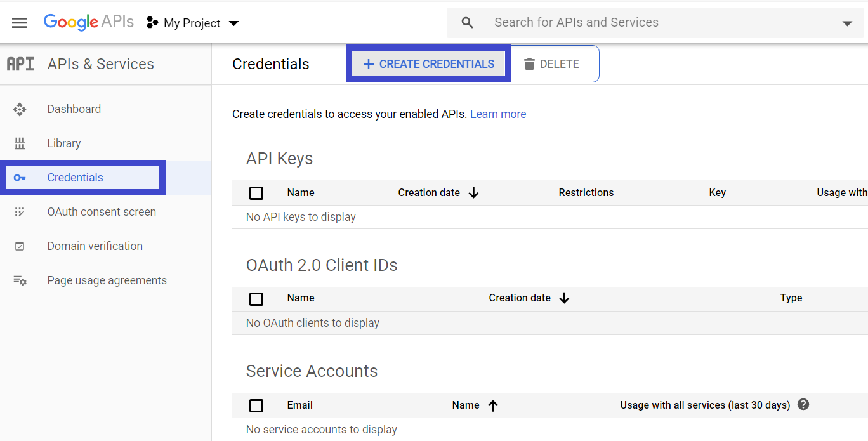Click the Service Accounts heading
Image resolution: width=868 pixels, height=441 pixels.
click(312, 371)
